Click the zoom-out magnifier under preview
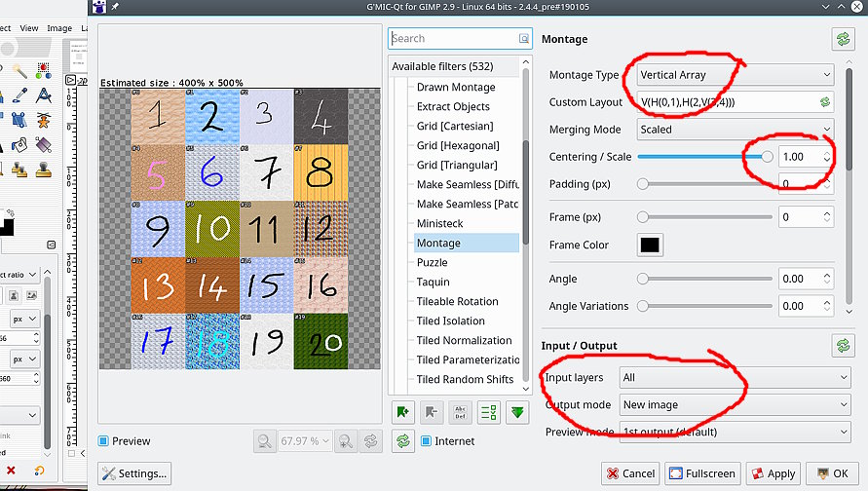Screen dimensions: 868x491 (x=265, y=441)
